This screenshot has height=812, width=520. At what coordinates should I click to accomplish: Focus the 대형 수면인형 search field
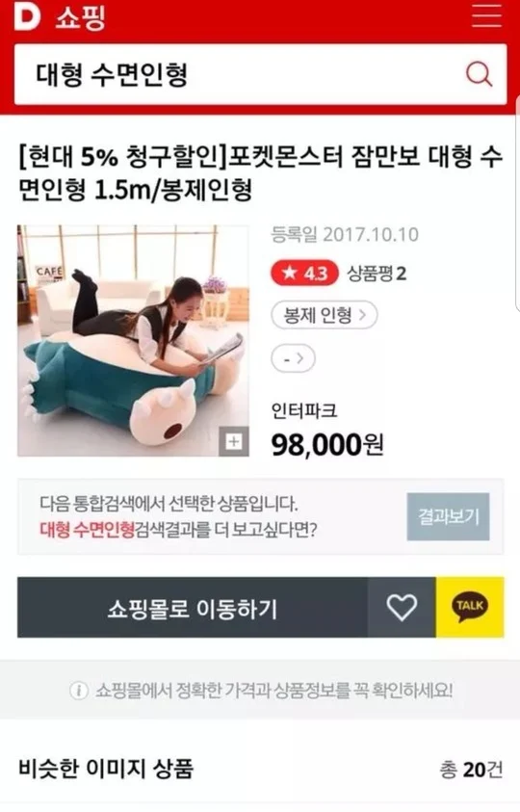(238, 74)
